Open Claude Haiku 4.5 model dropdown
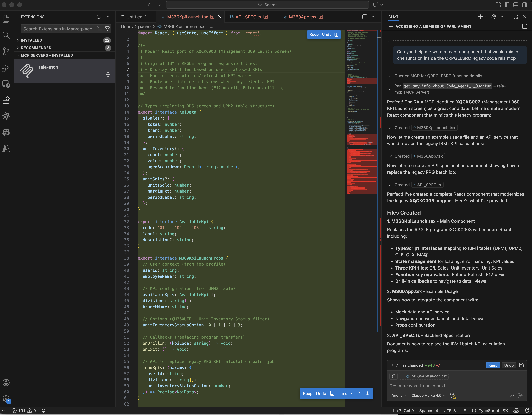The width and height of the screenshot is (532, 415). 428,395
